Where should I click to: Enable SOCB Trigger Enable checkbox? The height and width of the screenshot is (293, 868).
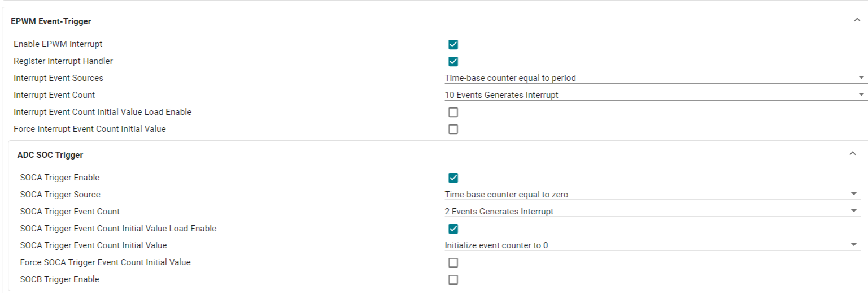[x=453, y=279]
